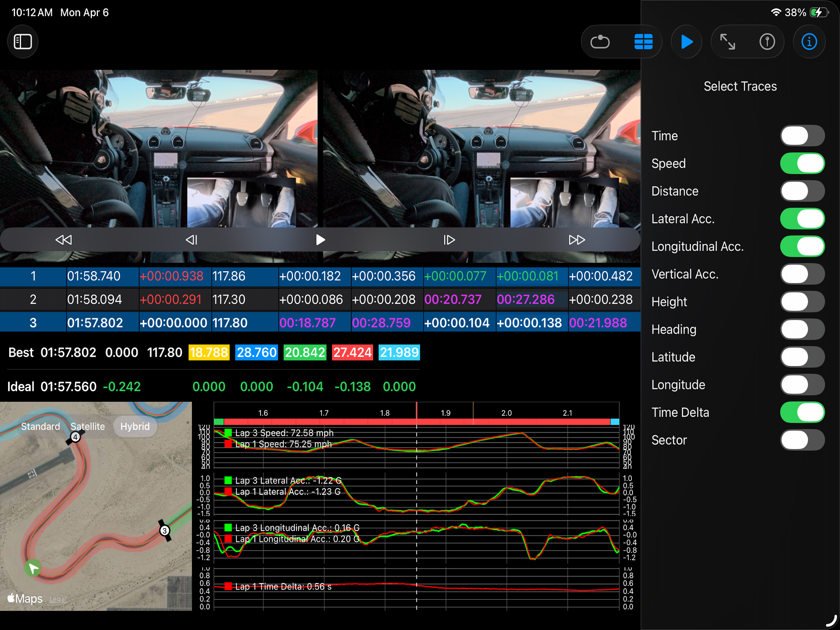Screen dimensions: 840x630
Task: Disable the Speed trace toggle
Action: click(x=802, y=163)
